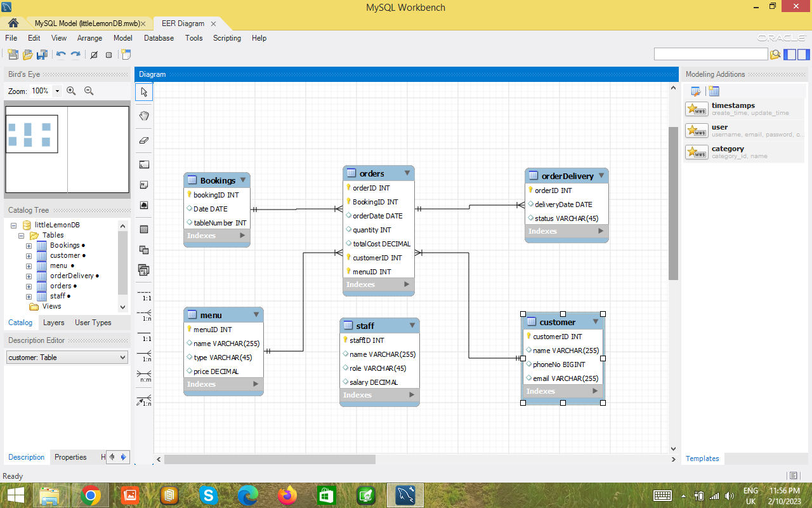This screenshot has width=812, height=508.
Task: Click inside the search field
Action: (710, 54)
